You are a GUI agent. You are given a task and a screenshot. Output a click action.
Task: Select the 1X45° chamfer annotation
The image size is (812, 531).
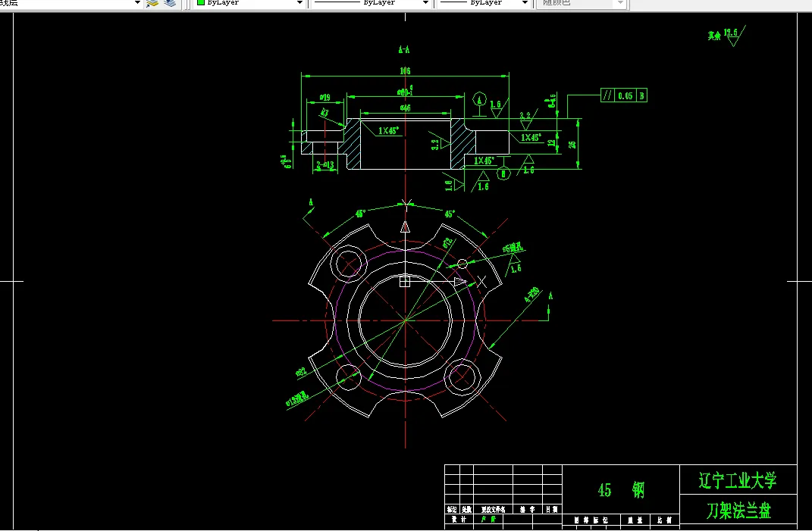click(x=388, y=130)
